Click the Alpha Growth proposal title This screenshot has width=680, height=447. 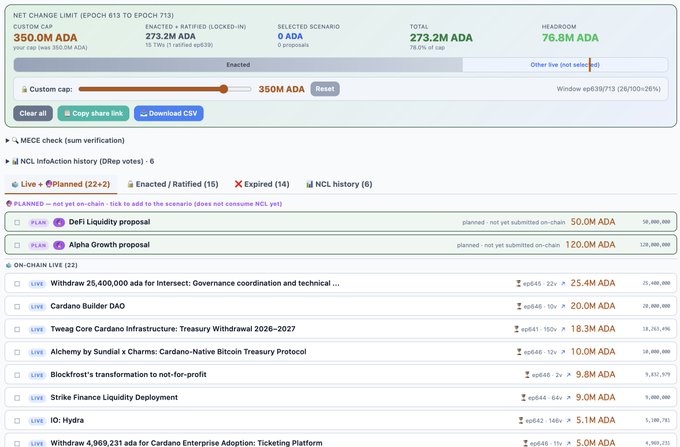click(109, 245)
